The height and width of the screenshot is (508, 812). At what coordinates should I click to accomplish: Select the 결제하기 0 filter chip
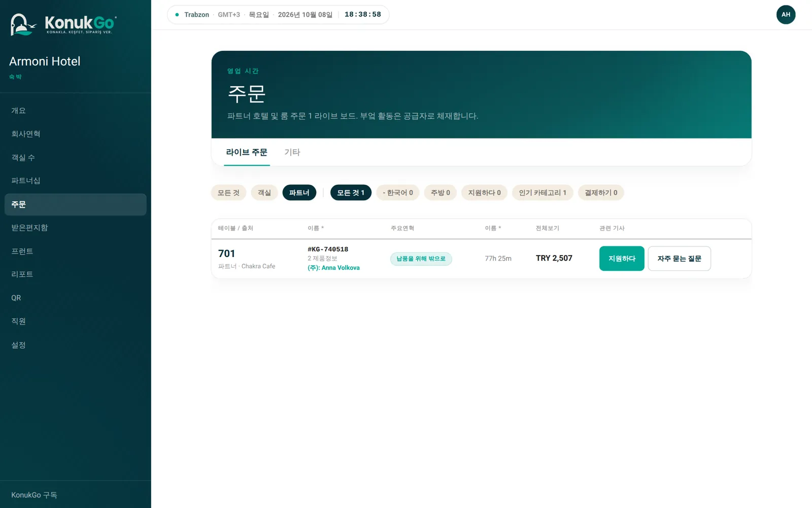[601, 193]
